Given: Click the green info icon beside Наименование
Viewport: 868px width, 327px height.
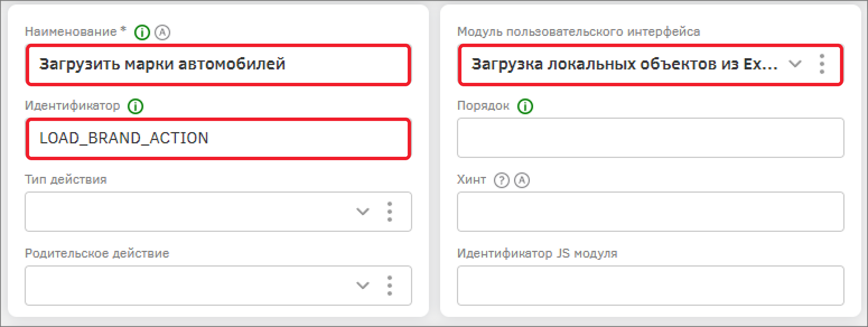Looking at the screenshot, I should (143, 32).
